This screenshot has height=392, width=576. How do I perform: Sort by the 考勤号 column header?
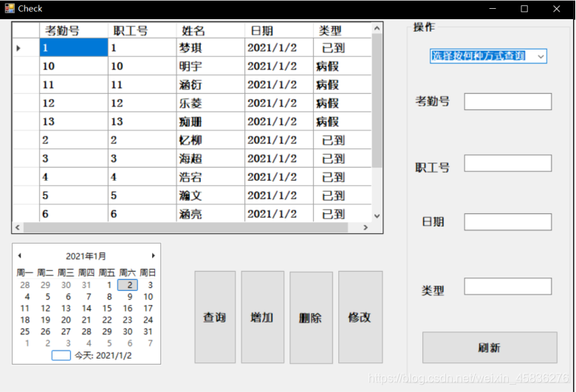[74, 30]
